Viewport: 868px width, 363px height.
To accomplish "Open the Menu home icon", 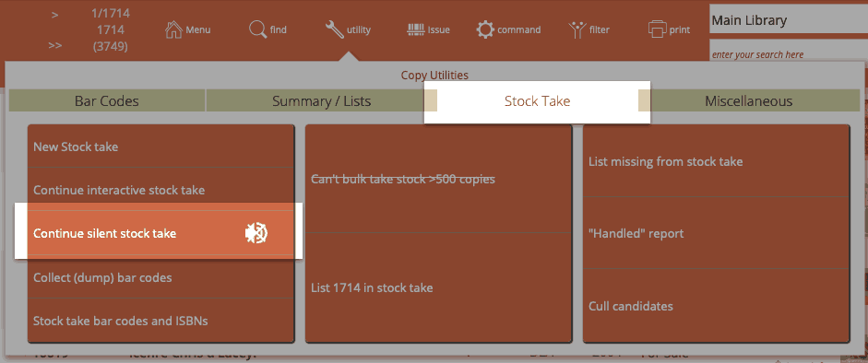I will [173, 29].
